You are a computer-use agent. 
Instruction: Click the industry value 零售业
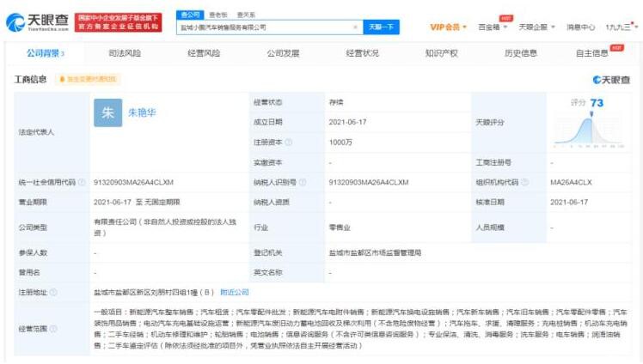(x=340, y=227)
